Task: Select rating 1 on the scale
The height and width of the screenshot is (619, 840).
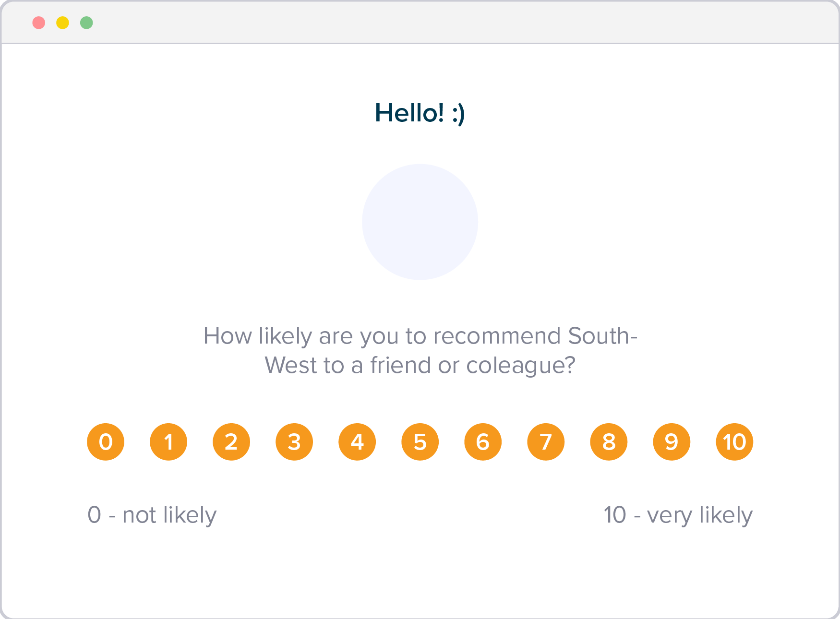Action: pos(168,442)
